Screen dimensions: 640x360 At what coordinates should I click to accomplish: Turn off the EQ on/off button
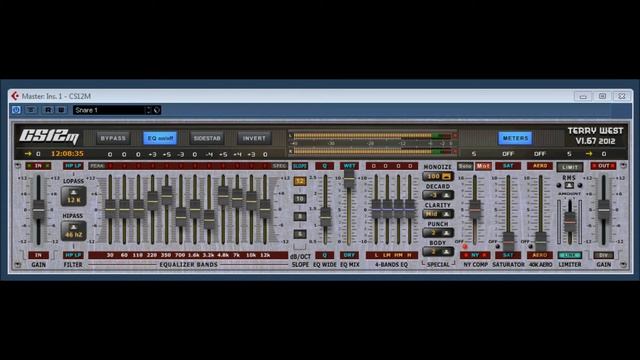tap(160, 138)
